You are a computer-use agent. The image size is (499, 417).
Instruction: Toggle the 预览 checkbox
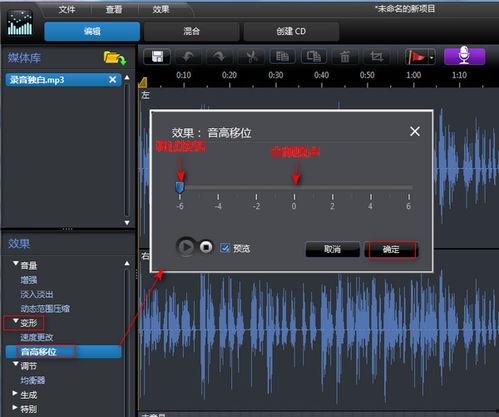click(225, 248)
